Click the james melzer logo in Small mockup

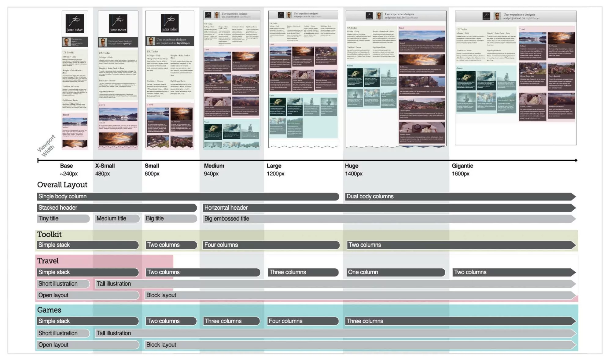(x=170, y=23)
